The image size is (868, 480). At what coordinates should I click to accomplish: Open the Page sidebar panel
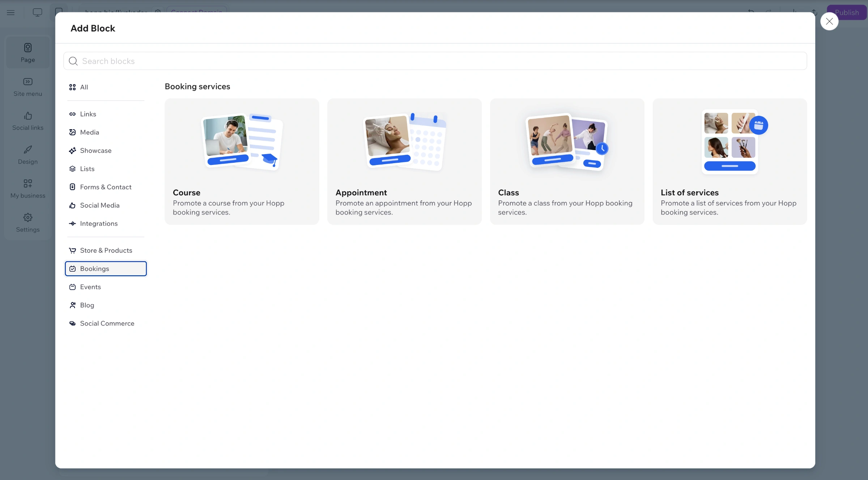[28, 52]
